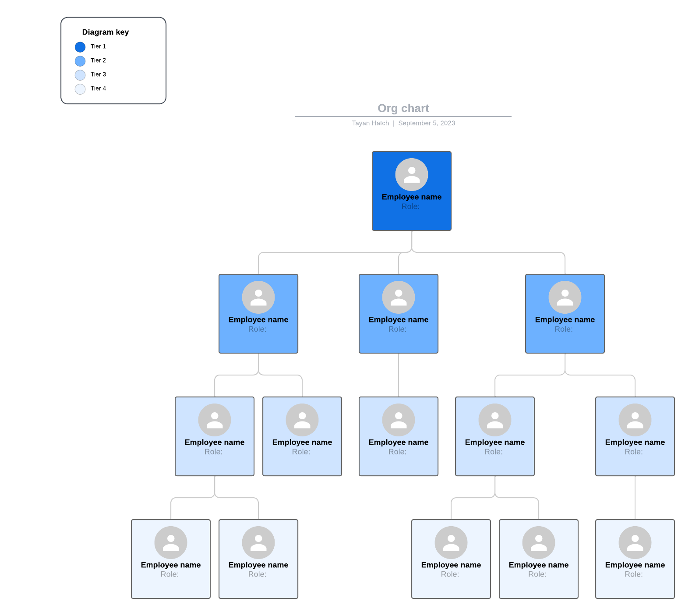This screenshot has height=616, width=692.
Task: Click the avatar in the left Tier 2 card
Action: tap(258, 297)
